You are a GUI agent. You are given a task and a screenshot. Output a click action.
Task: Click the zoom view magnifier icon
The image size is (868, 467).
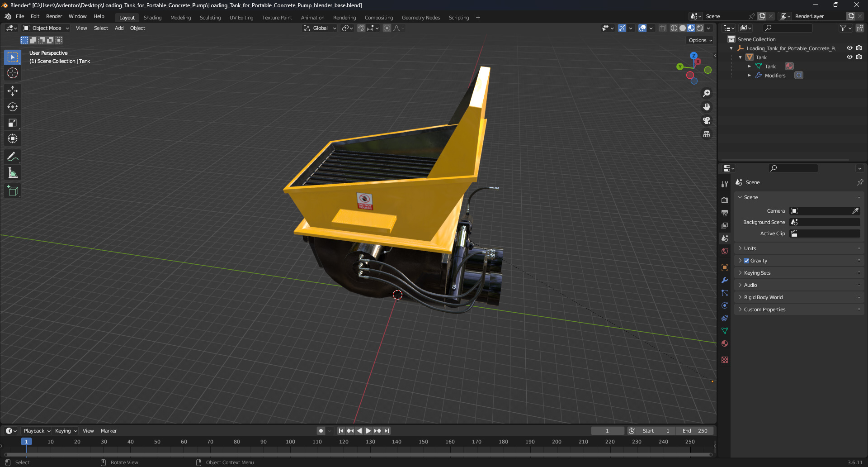[x=707, y=93]
